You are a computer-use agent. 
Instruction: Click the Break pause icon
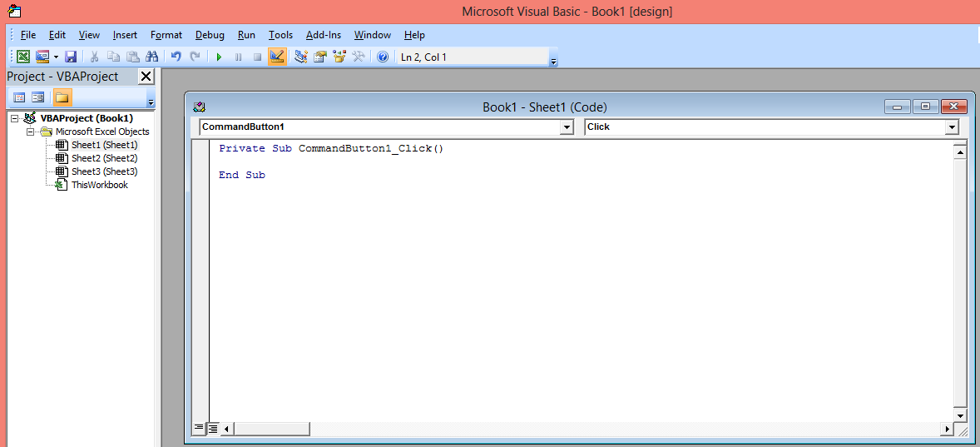(238, 57)
